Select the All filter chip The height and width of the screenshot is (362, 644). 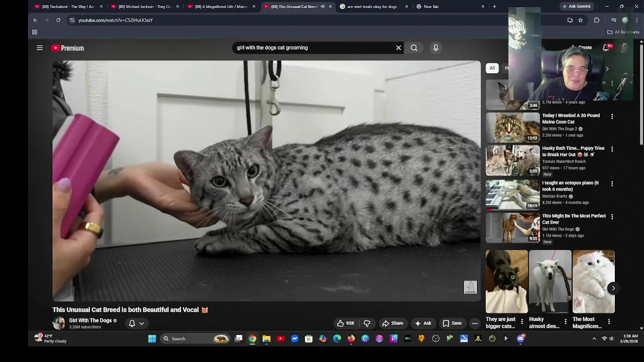492,68
